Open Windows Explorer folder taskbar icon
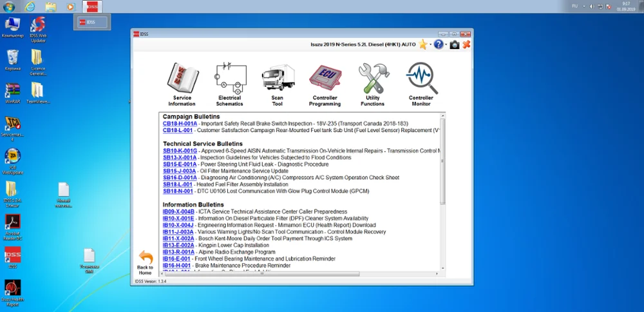The width and height of the screenshot is (644, 312). point(50,6)
